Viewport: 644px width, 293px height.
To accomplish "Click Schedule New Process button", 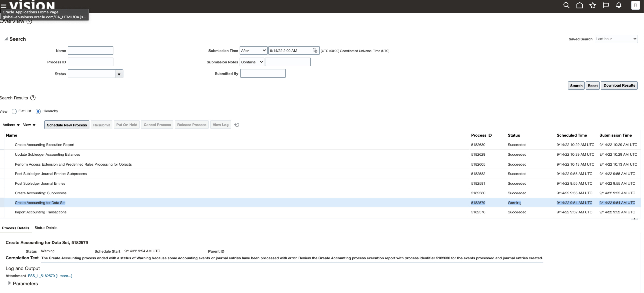I will click(x=67, y=125).
